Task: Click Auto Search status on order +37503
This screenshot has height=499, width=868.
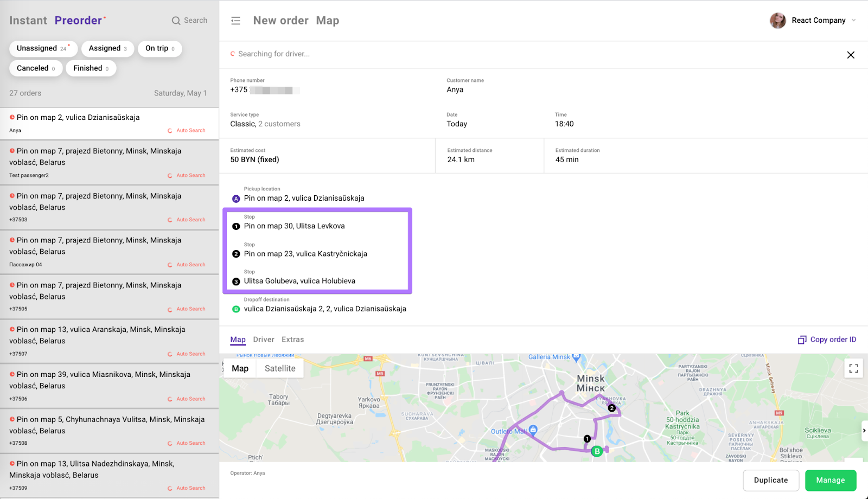Action: [187, 220]
